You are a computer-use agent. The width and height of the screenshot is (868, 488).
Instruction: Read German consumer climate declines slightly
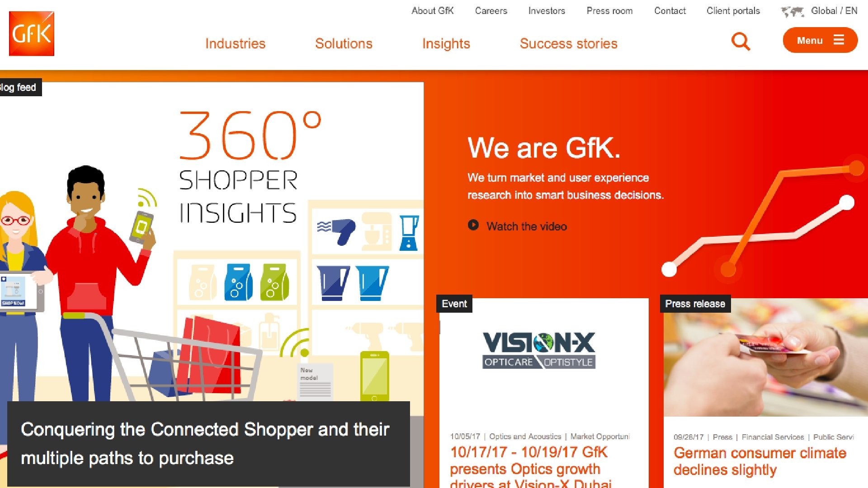pos(759,461)
